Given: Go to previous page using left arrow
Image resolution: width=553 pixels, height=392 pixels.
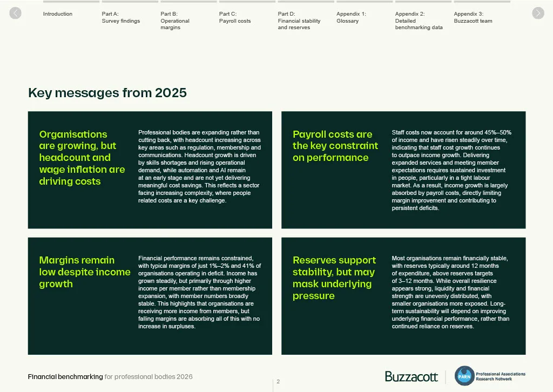Looking at the screenshot, I should tap(15, 13).
